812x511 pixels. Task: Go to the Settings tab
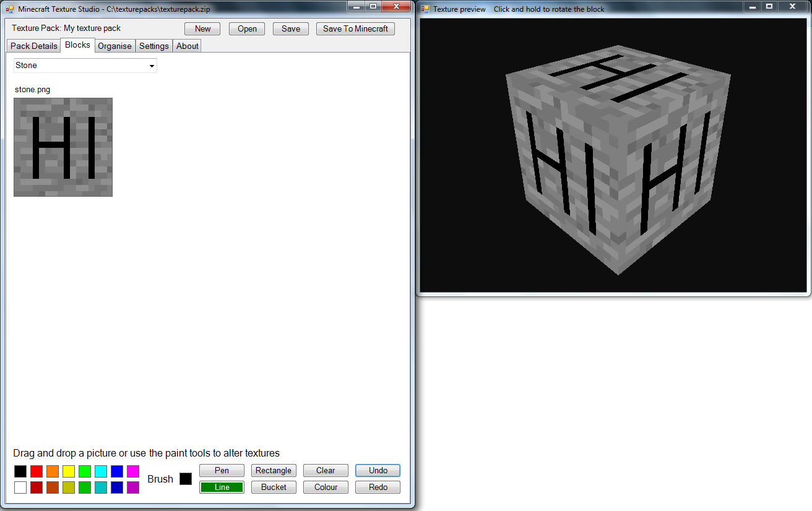[154, 46]
